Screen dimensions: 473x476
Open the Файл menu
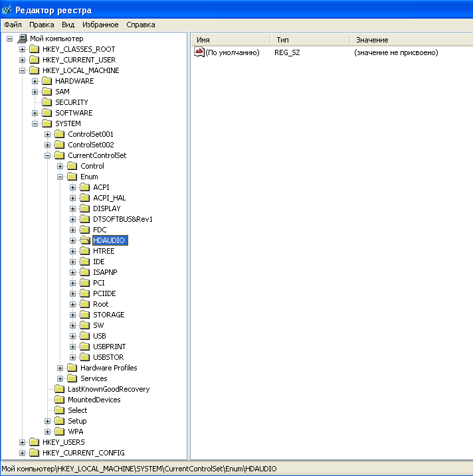(x=13, y=25)
